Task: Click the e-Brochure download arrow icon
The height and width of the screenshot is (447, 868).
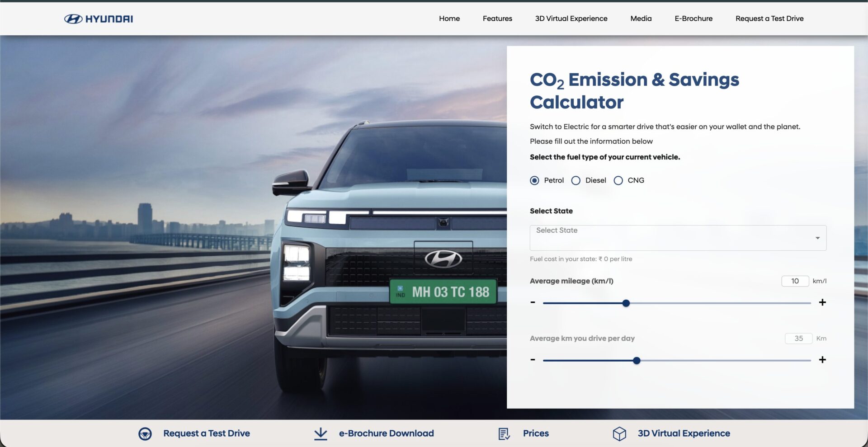Action: [x=321, y=433]
